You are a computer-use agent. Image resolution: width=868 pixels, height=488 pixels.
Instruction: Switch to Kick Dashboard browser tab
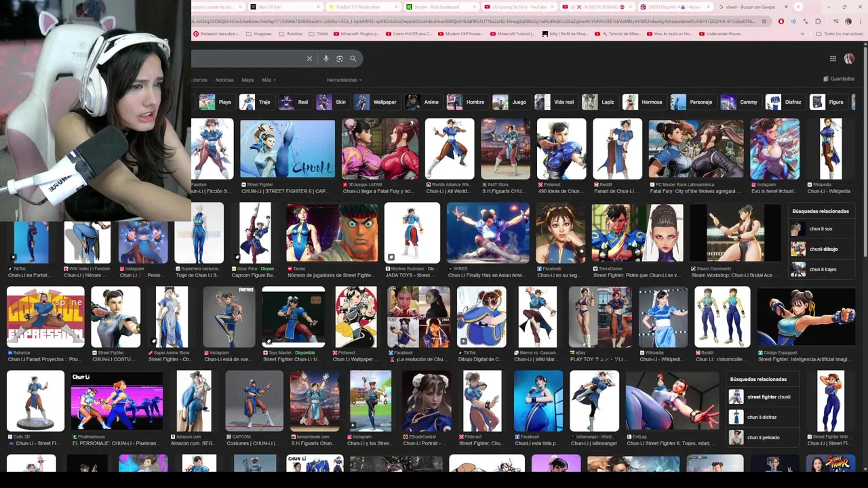[x=442, y=7]
